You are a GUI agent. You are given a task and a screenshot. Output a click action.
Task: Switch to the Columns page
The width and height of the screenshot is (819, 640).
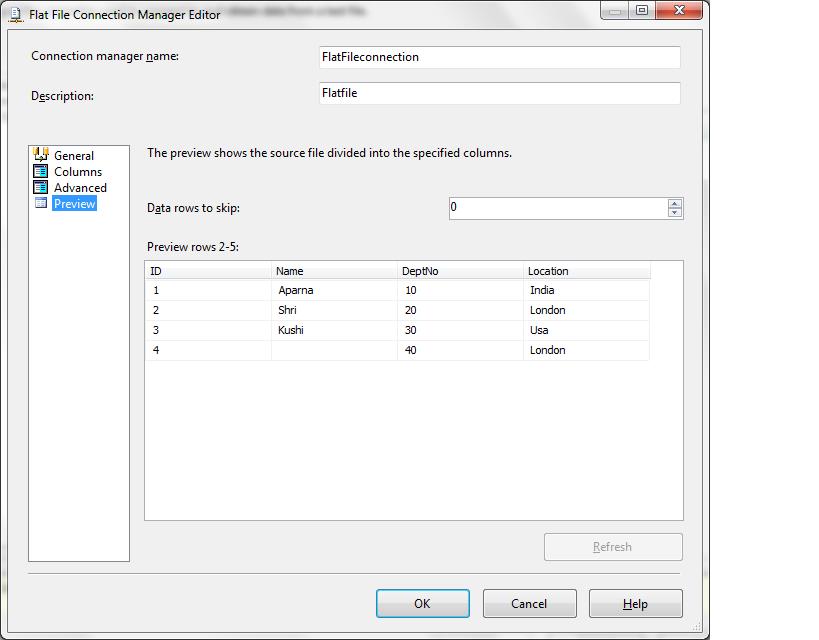78,172
